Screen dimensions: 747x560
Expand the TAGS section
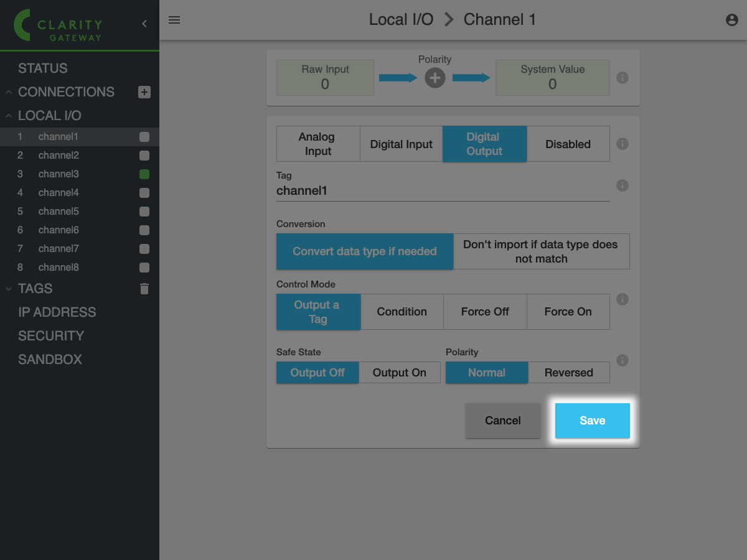pyautogui.click(x=9, y=289)
